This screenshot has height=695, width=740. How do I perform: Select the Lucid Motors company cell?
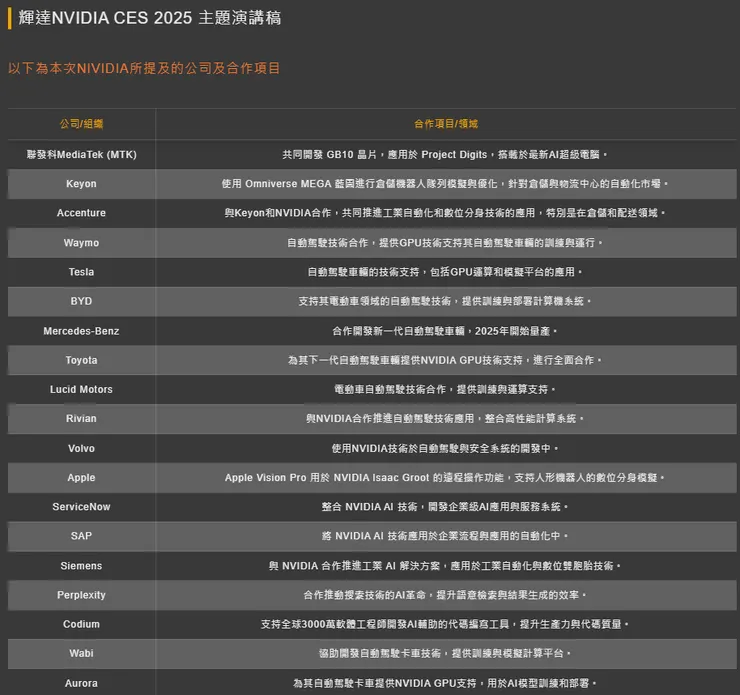click(x=81, y=389)
